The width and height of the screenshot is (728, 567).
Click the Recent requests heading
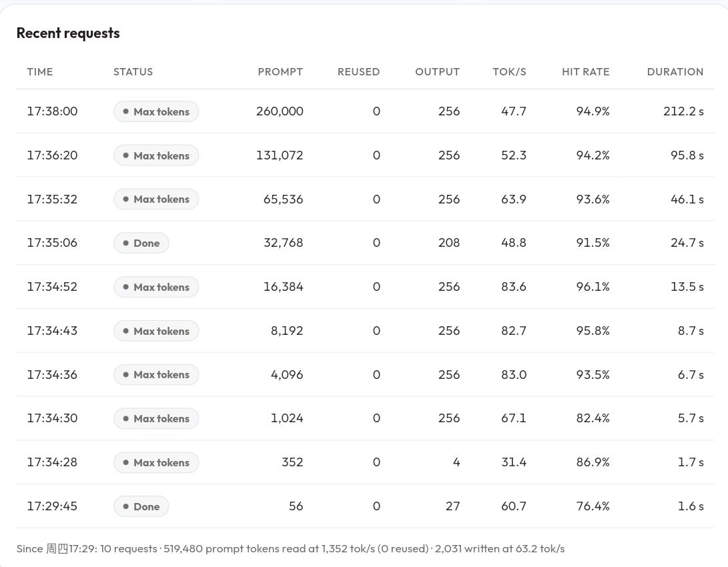point(68,33)
